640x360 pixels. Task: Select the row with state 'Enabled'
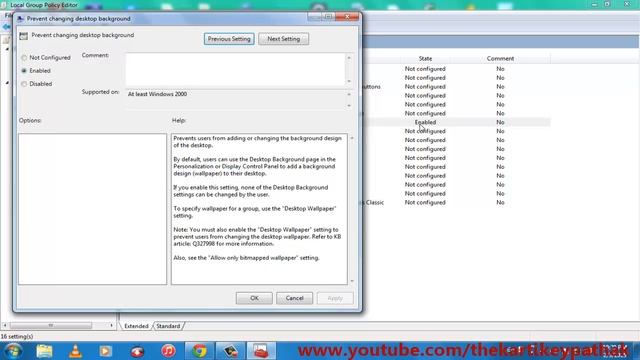coord(425,122)
